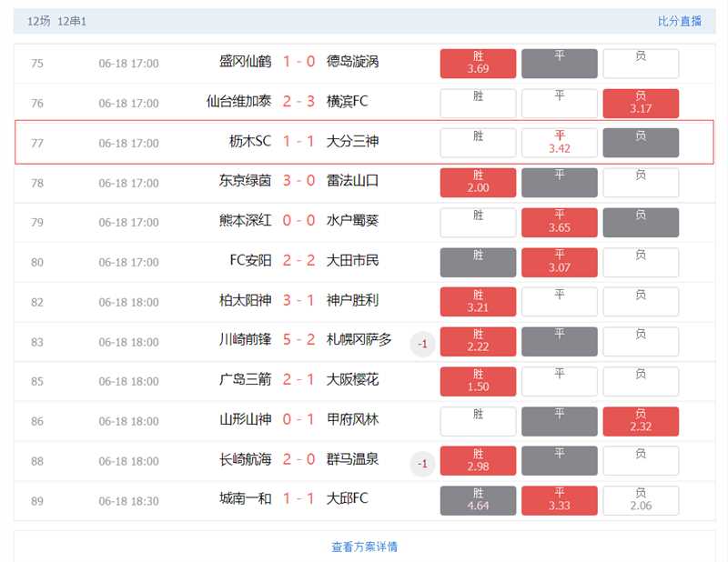The image size is (728, 562).
Task: Select 胜 3.69 for match 75
Action: point(478,63)
